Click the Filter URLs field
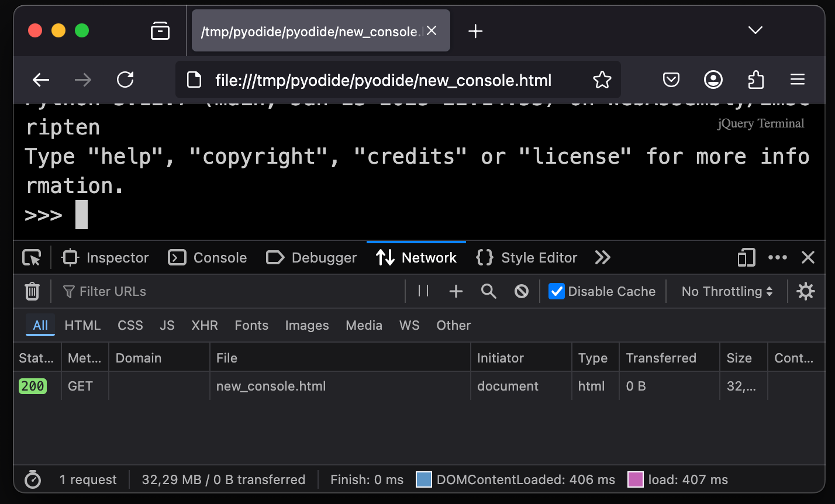The width and height of the screenshot is (835, 504). point(230,291)
